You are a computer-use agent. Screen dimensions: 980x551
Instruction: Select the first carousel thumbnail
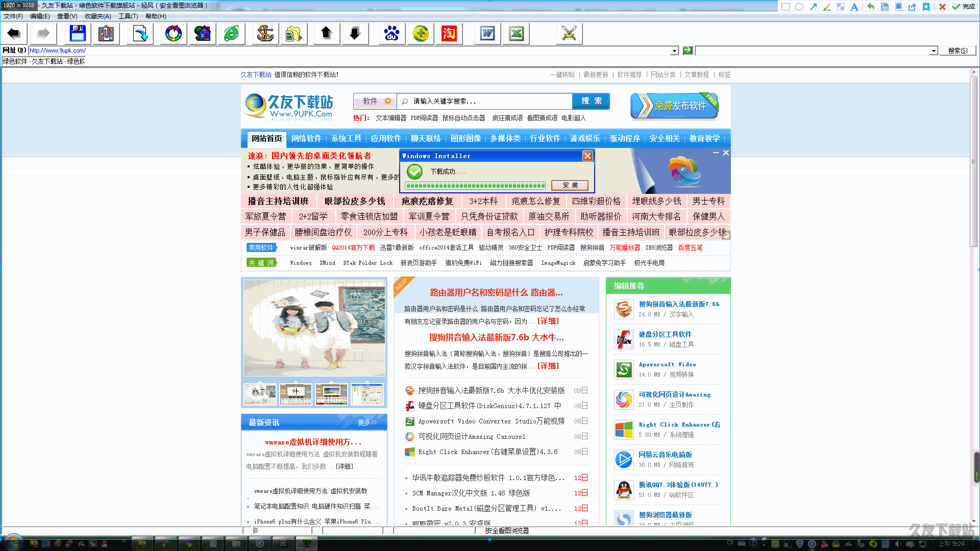tap(260, 394)
